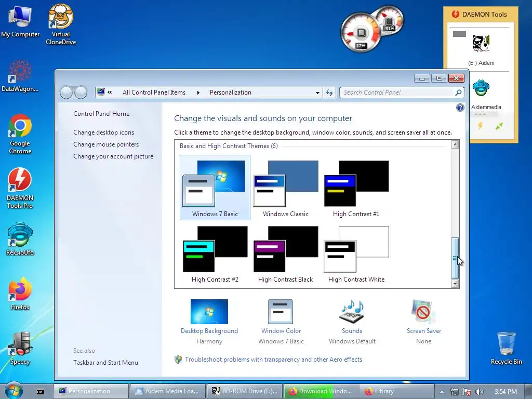Open Troubleshoot problems with transparency link
The width and height of the screenshot is (532, 399).
(273, 360)
